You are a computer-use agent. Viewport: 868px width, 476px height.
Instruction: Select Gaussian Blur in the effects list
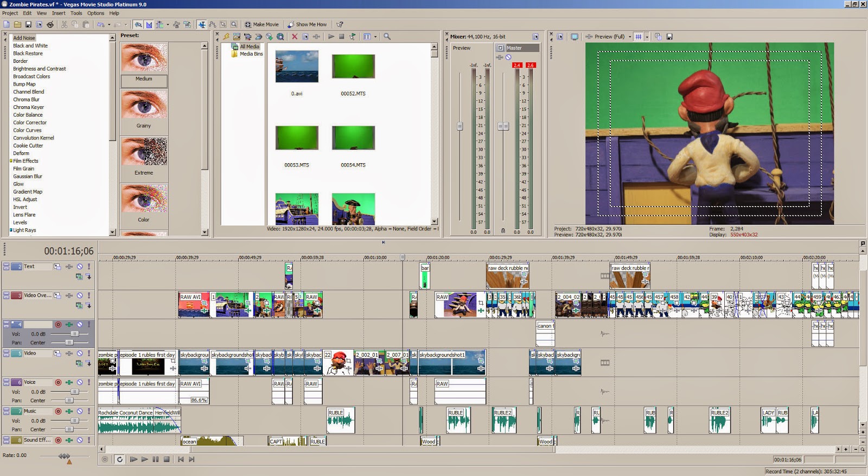point(28,176)
